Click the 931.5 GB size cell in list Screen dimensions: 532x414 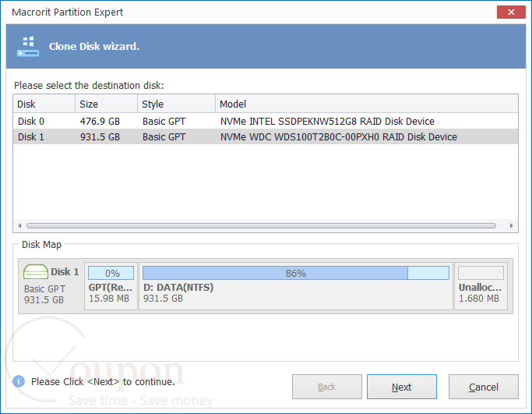(x=100, y=137)
